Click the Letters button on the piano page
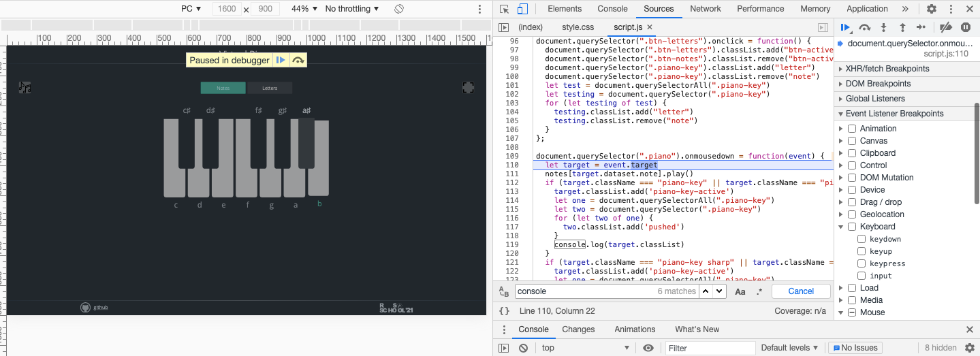 270,88
